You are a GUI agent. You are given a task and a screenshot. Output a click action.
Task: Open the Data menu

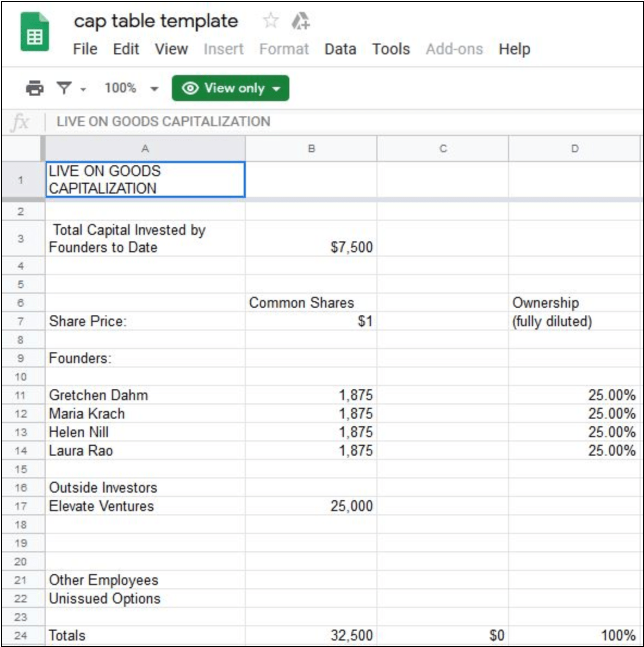tap(340, 49)
